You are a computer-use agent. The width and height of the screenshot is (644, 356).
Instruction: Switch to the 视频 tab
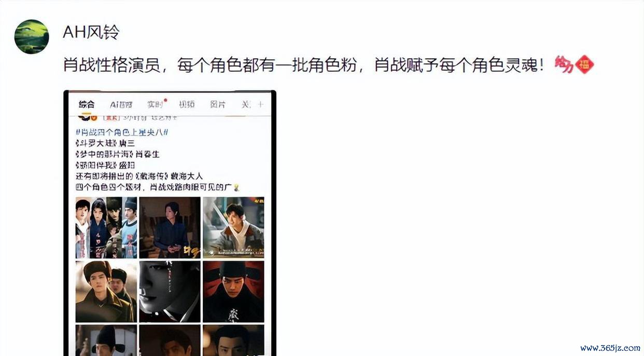click(x=187, y=104)
